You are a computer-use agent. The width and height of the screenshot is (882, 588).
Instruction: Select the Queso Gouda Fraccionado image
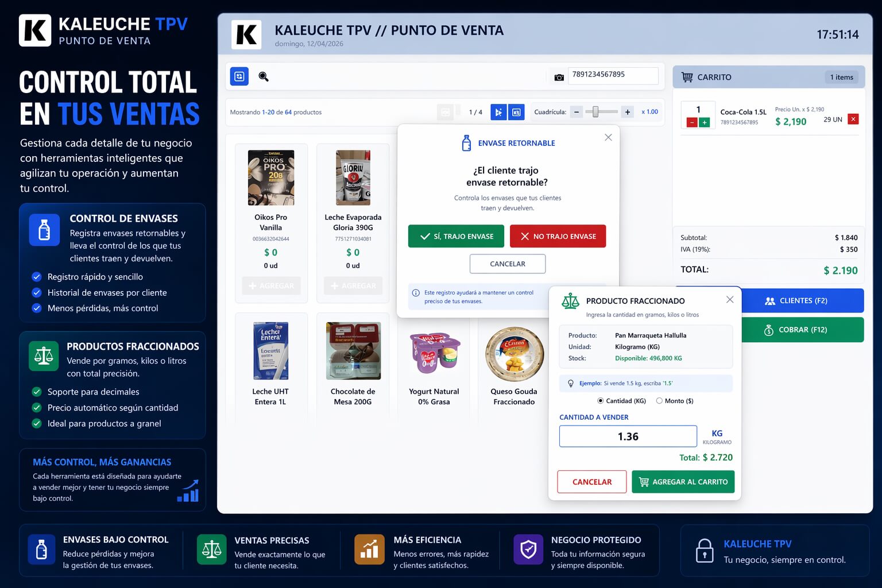tap(514, 354)
